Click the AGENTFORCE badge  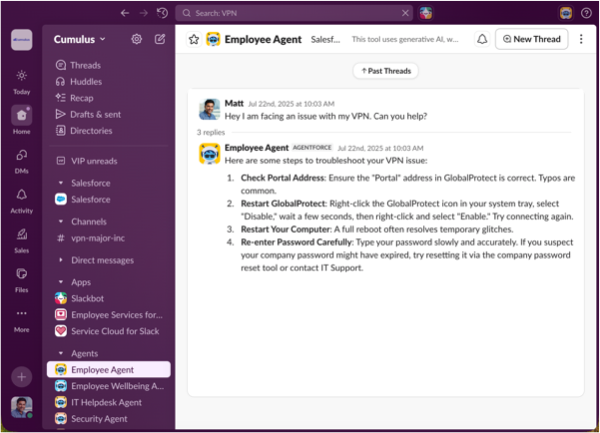[x=312, y=148]
